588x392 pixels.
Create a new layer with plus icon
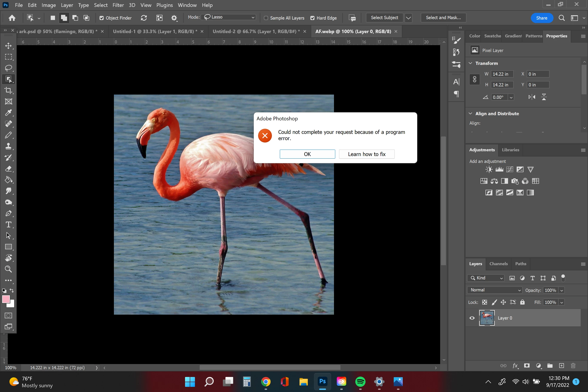click(x=562, y=366)
